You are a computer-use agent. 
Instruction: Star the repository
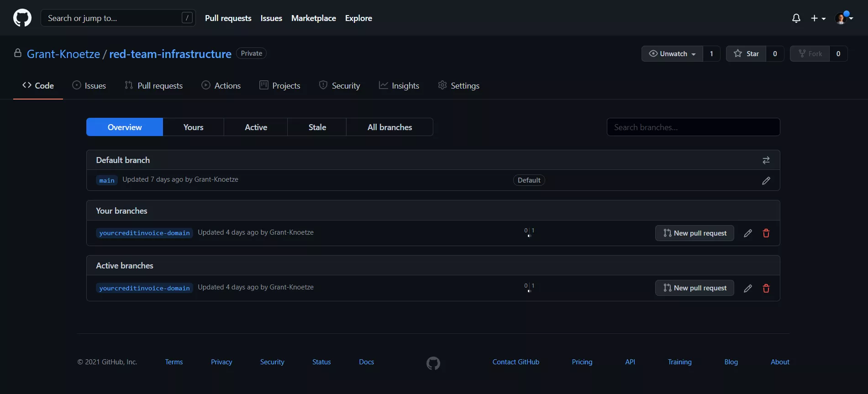click(746, 53)
